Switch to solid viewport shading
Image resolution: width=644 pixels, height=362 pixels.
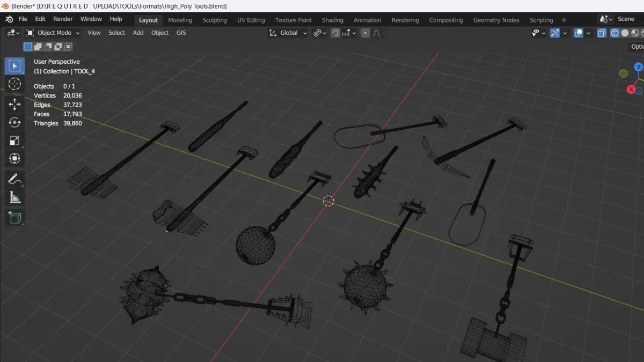click(624, 33)
